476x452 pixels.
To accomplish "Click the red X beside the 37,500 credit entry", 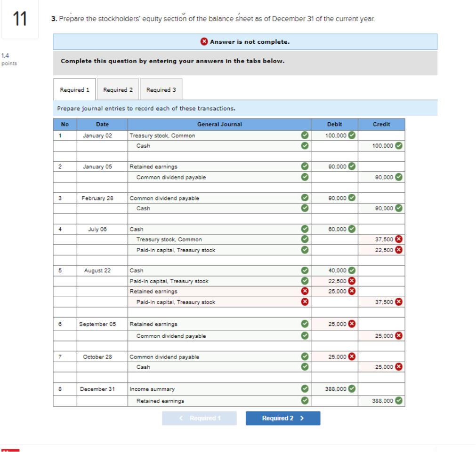I will pyautogui.click(x=399, y=239).
